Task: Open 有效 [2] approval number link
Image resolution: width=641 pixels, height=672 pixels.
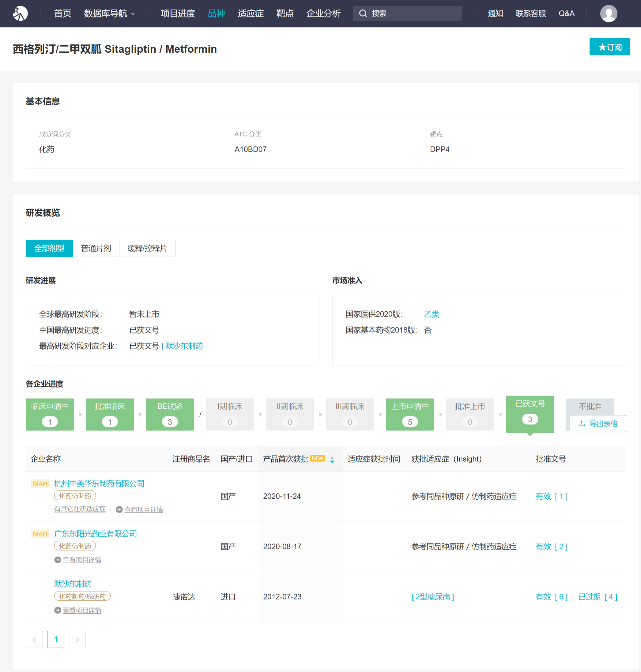Action: click(x=552, y=546)
